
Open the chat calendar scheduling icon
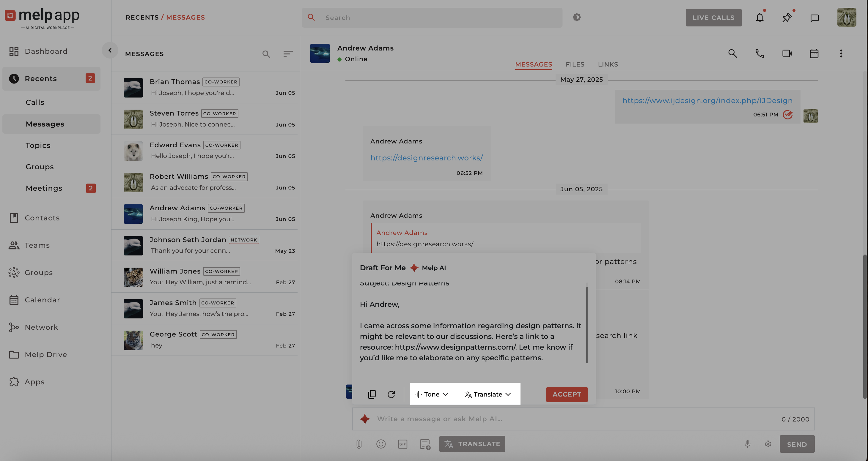[x=814, y=53]
